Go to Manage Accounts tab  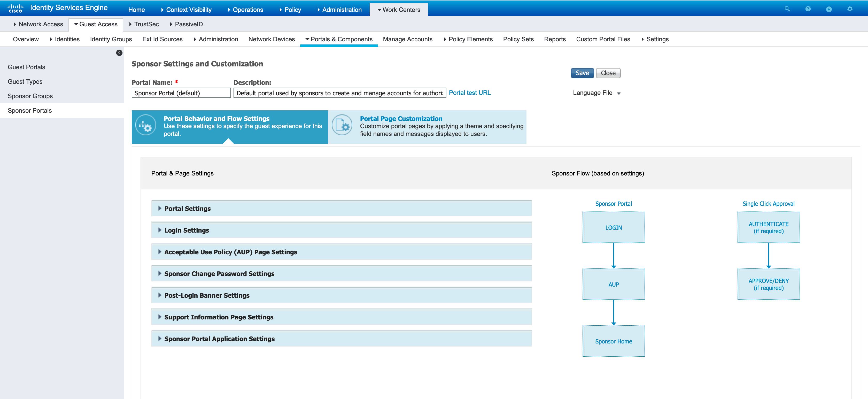(x=408, y=39)
